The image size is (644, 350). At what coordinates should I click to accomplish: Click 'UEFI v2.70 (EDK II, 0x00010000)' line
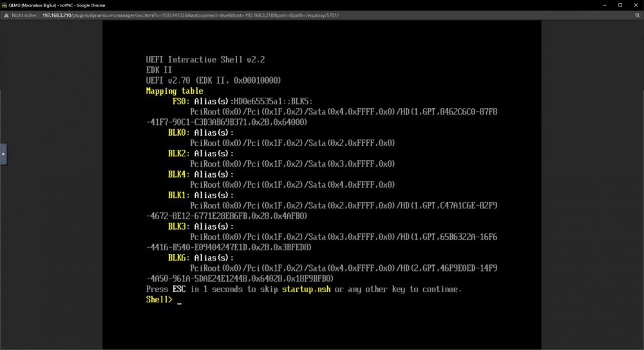pyautogui.click(x=214, y=80)
